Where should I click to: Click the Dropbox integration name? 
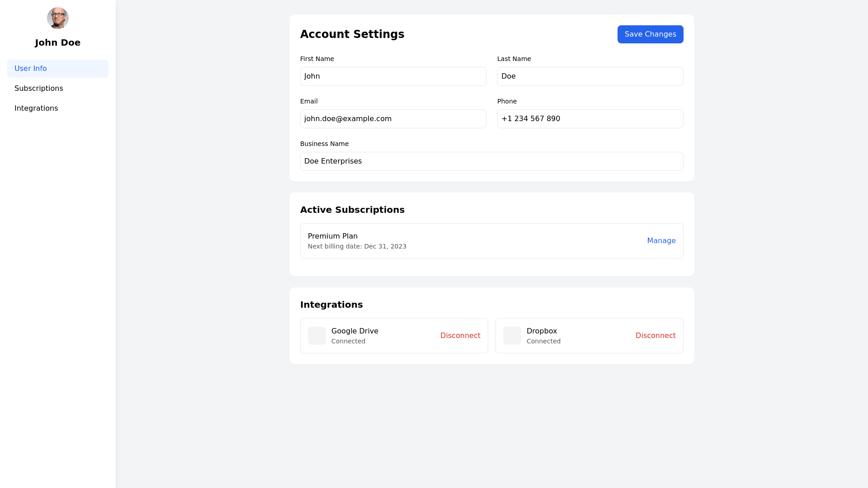click(542, 331)
